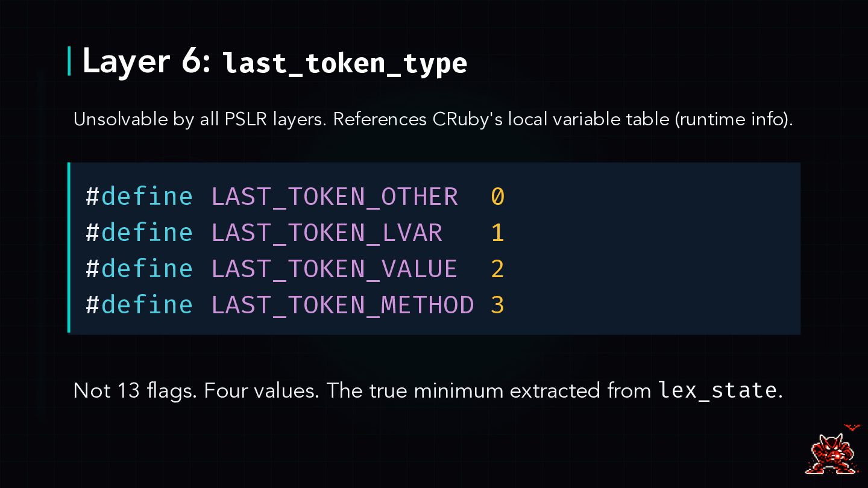This screenshot has width=868, height=488.
Task: Click the small red bat above the mascot
Action: [852, 427]
